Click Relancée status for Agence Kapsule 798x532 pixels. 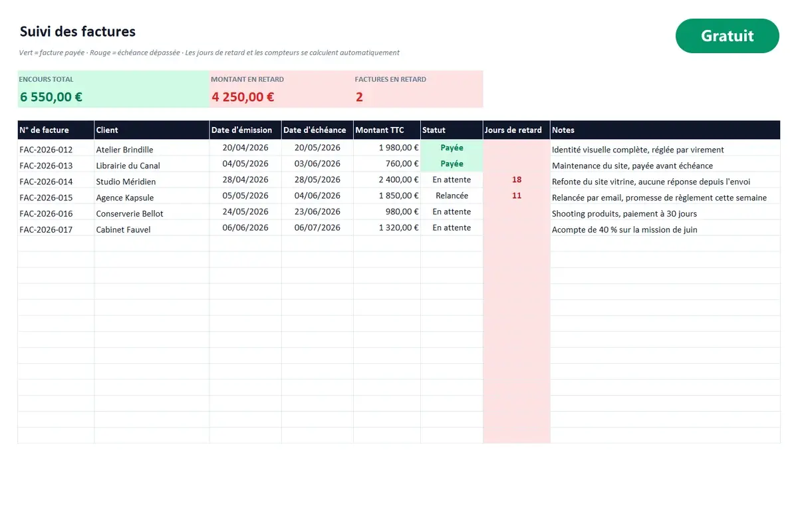[x=452, y=196]
